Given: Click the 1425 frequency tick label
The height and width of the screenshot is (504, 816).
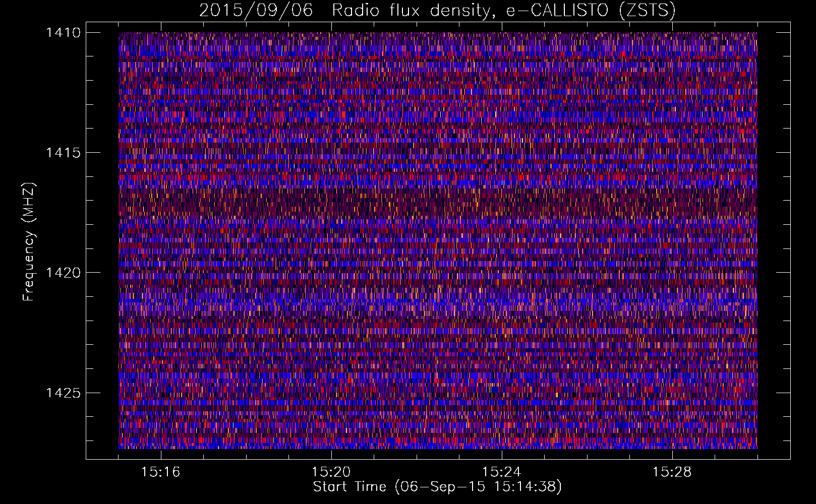Looking at the screenshot, I should 63,393.
